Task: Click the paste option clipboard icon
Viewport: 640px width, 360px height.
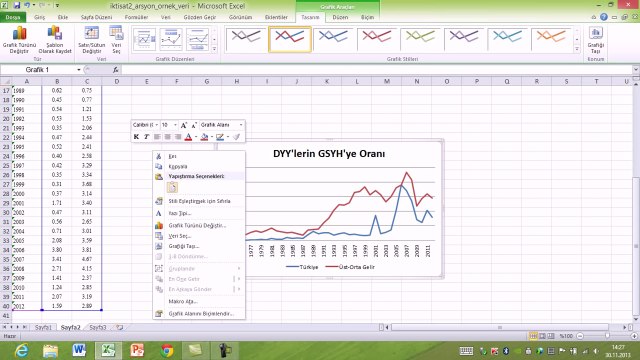Action: (x=172, y=188)
